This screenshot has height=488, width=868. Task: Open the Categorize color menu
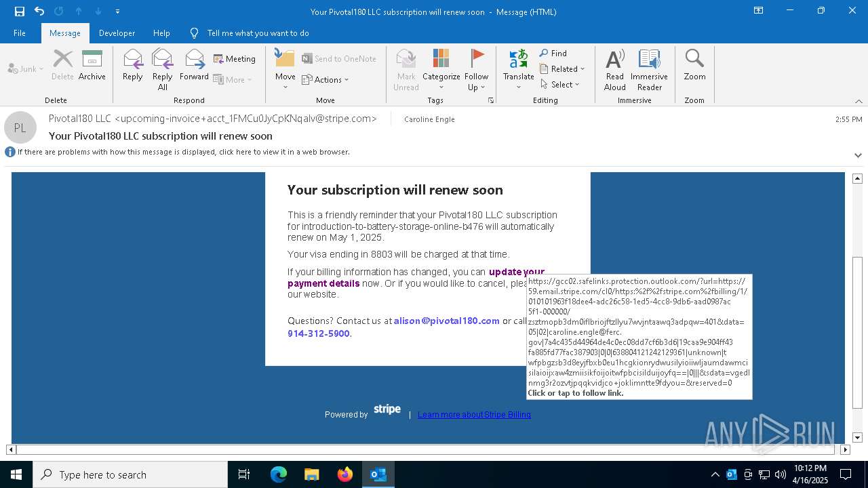tap(441, 70)
